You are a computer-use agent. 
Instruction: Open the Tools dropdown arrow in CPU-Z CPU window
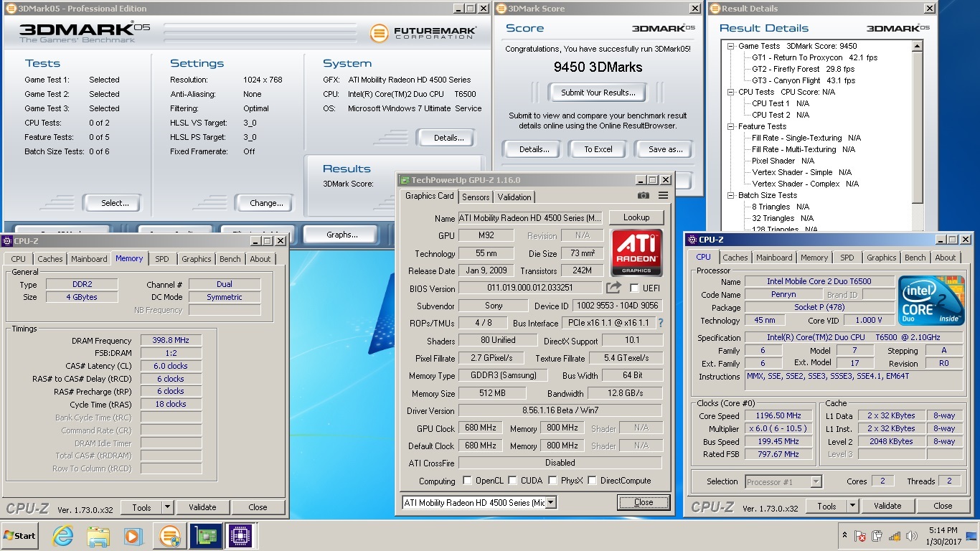pos(852,506)
